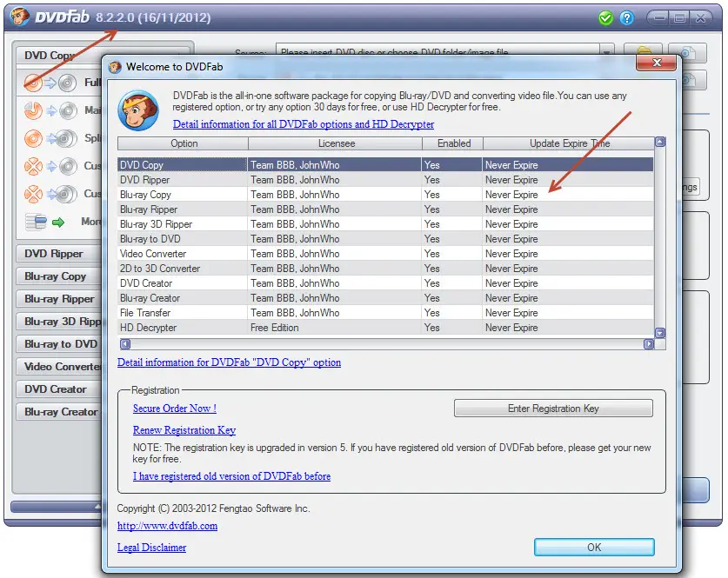Click the DVDFab monkey logo in title bar

tap(19, 17)
